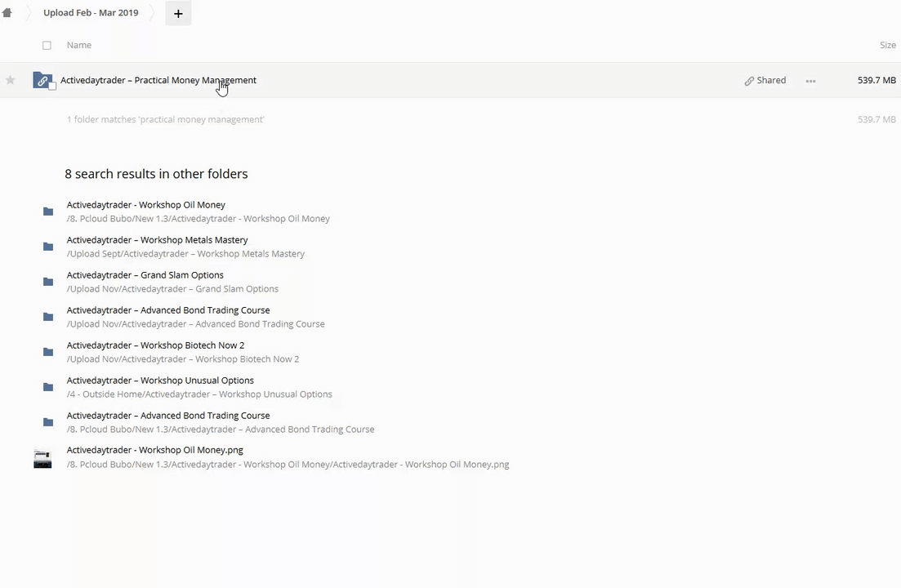This screenshot has width=901, height=588.
Task: Star the Practical Money Management folder
Action: [11, 80]
